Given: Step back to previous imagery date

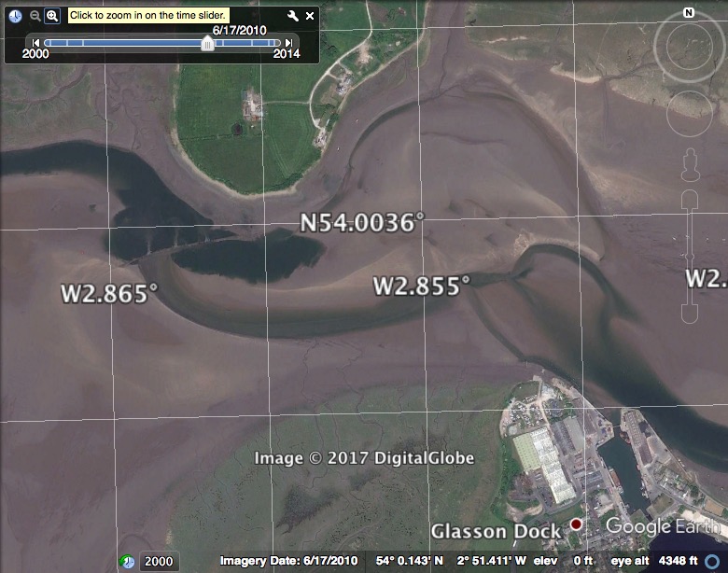Looking at the screenshot, I should [35, 43].
